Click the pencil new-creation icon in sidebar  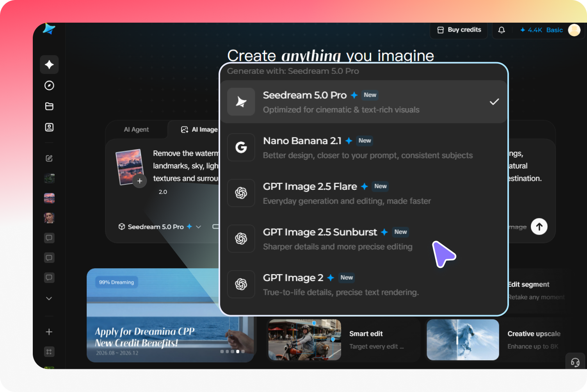49,159
